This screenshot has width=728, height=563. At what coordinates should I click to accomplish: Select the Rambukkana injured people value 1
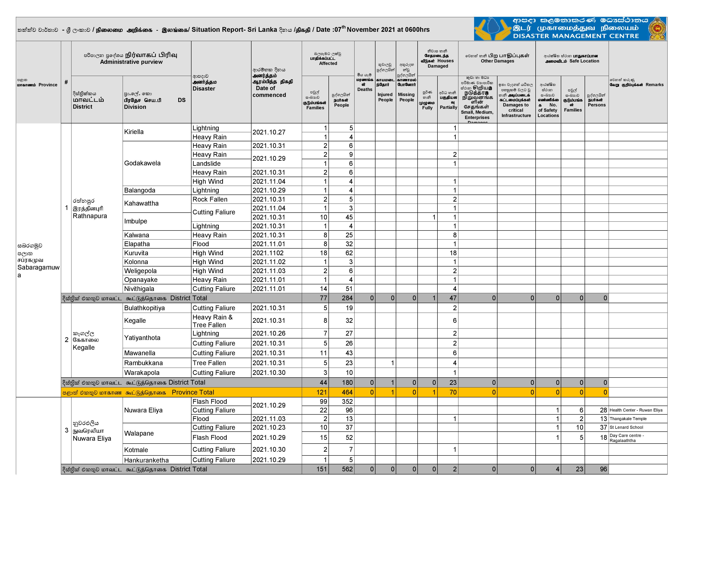(x=385, y=363)
